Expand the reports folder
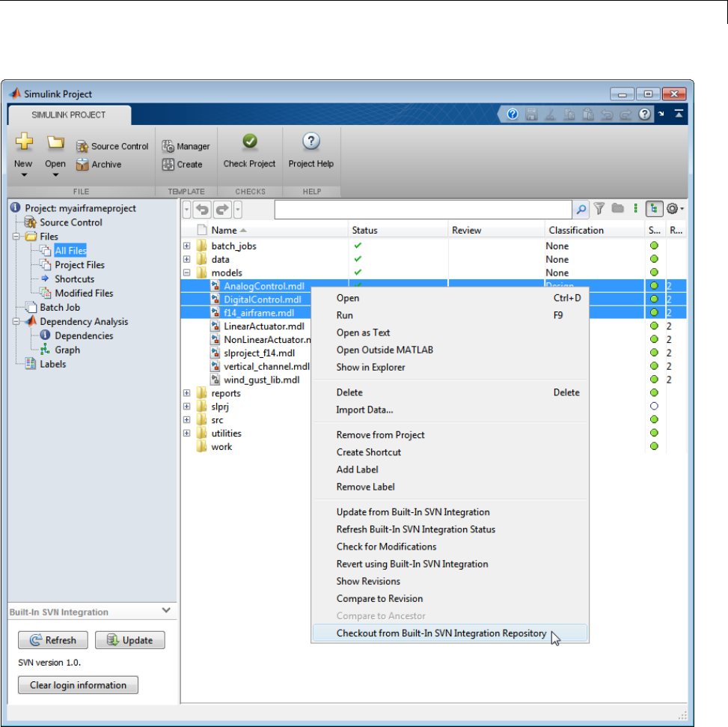Screen dimensions: 728x727 point(186,393)
